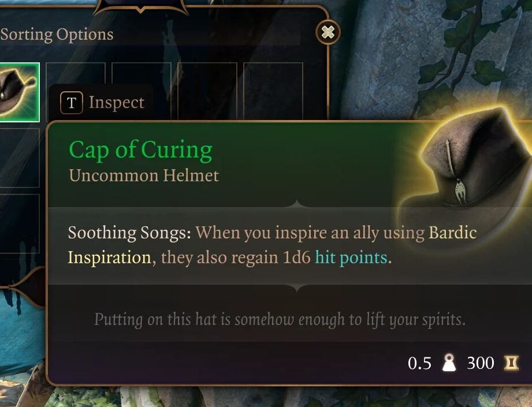Open the hit points keyword link
532x407 pixels.
(351, 257)
